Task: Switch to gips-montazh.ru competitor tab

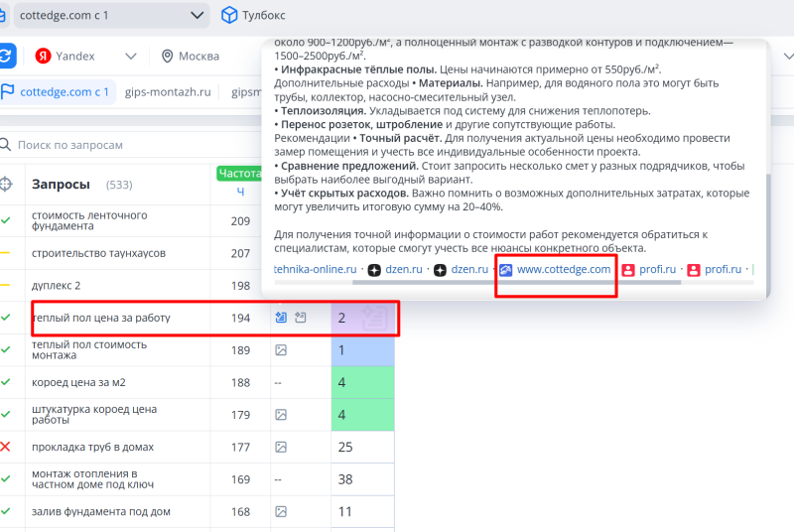Action: (168, 92)
